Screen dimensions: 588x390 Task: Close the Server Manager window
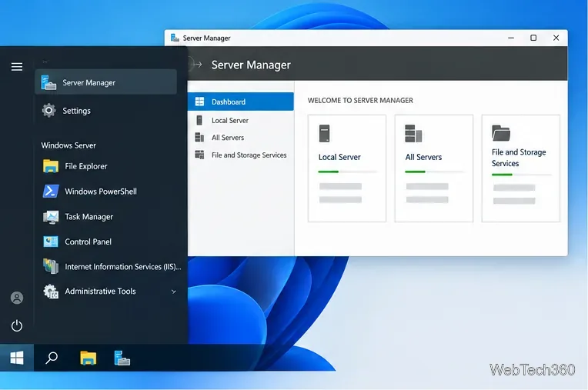pyautogui.click(x=556, y=38)
